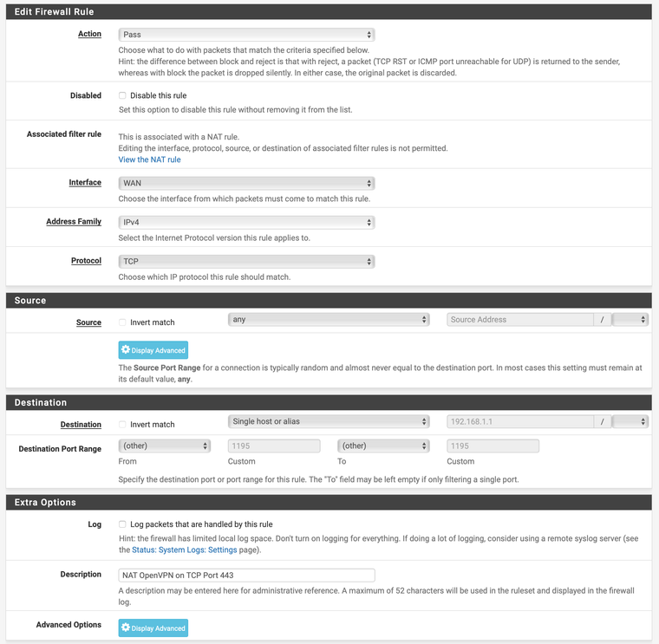Open the From port (other) dropdown
Viewport: 659px width, 644px height.
coord(165,446)
